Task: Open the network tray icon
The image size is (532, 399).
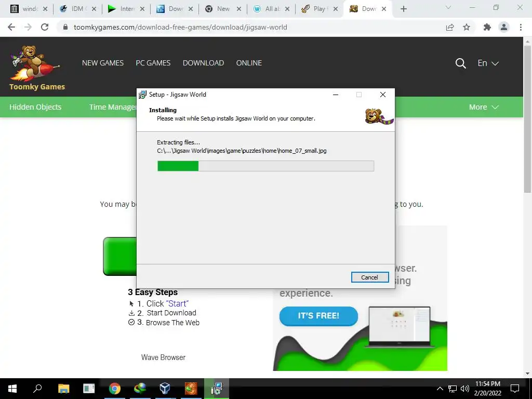Action: [453, 389]
